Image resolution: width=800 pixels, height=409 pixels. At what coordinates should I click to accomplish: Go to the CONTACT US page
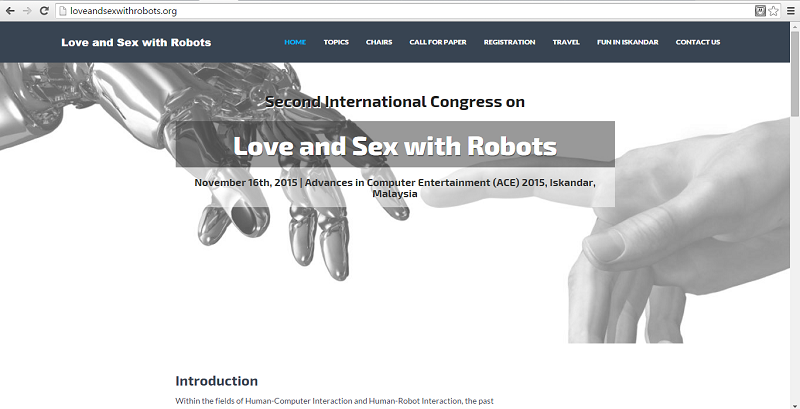click(x=698, y=42)
